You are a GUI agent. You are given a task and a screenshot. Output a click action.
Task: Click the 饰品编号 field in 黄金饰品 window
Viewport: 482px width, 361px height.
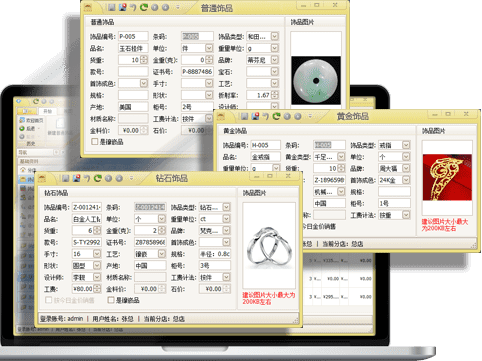266,145
